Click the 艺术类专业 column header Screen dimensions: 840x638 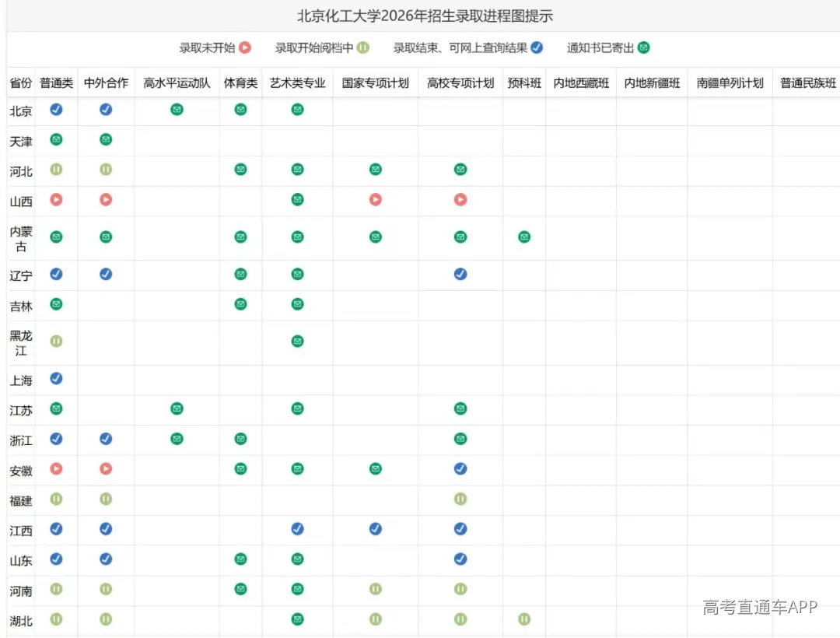coord(297,83)
